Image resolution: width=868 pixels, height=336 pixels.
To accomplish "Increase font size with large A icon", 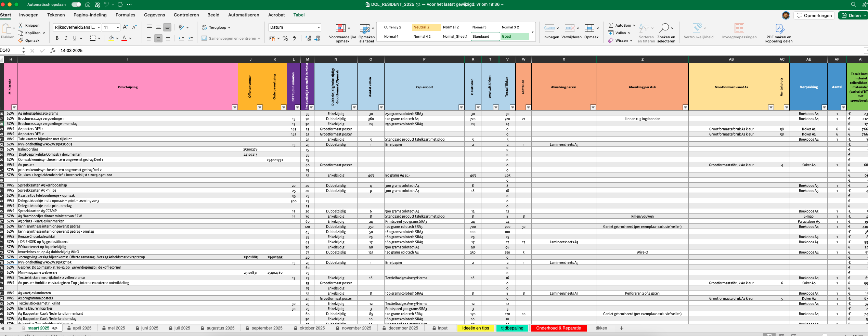I will pyautogui.click(x=125, y=27).
